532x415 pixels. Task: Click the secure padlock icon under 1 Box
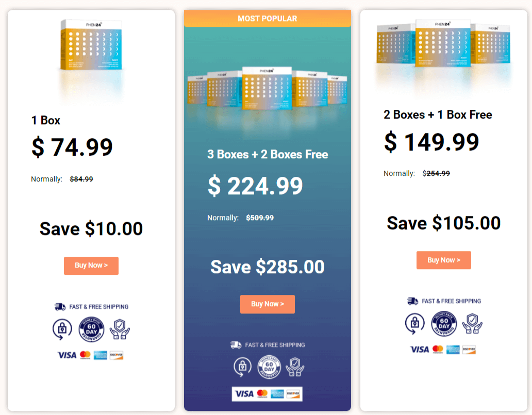coord(62,329)
